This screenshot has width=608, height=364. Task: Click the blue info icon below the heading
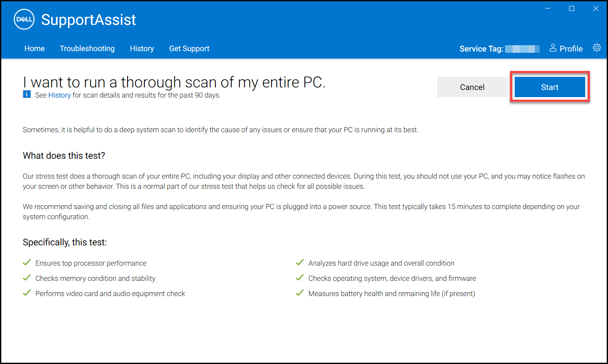pos(27,94)
